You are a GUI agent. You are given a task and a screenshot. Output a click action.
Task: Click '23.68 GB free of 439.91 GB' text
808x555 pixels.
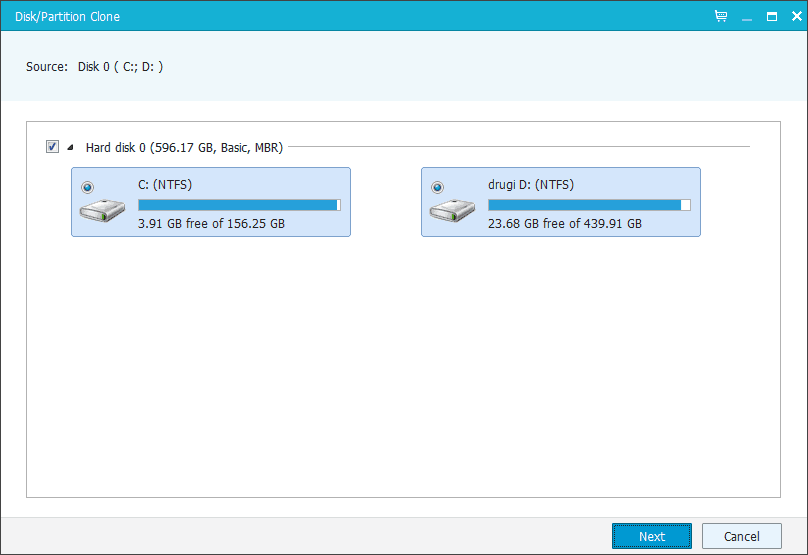pyautogui.click(x=565, y=224)
